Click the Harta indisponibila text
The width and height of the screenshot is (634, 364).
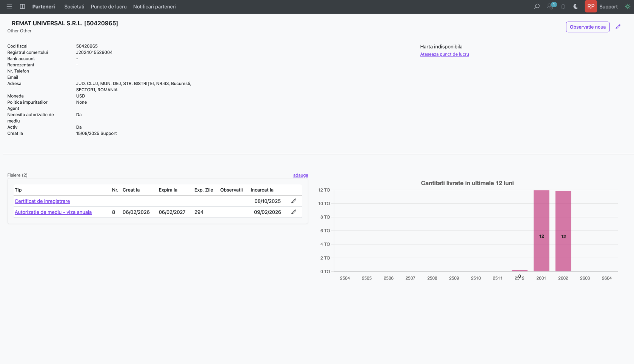[441, 47]
